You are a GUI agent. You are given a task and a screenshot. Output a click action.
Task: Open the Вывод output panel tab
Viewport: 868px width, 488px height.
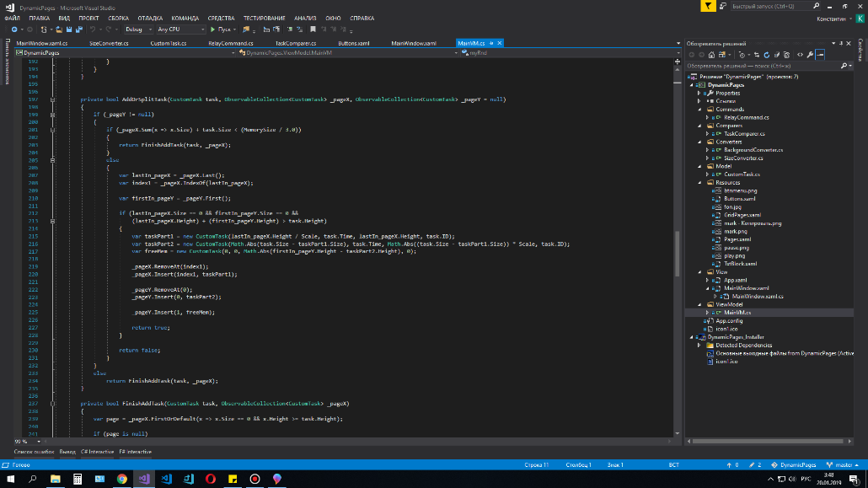click(67, 452)
